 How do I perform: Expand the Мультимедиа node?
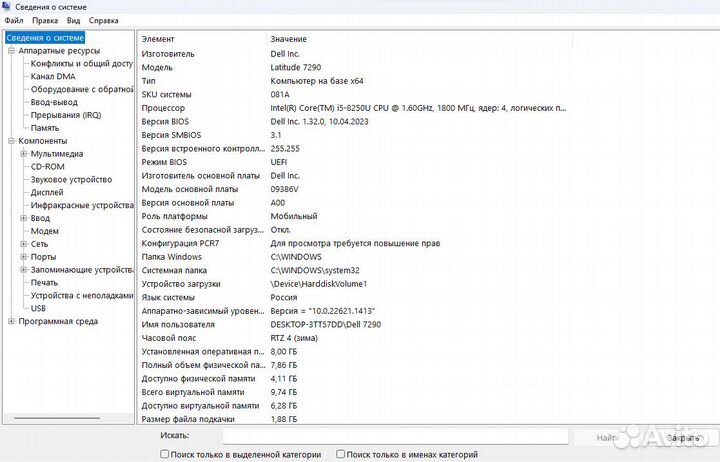click(23, 153)
